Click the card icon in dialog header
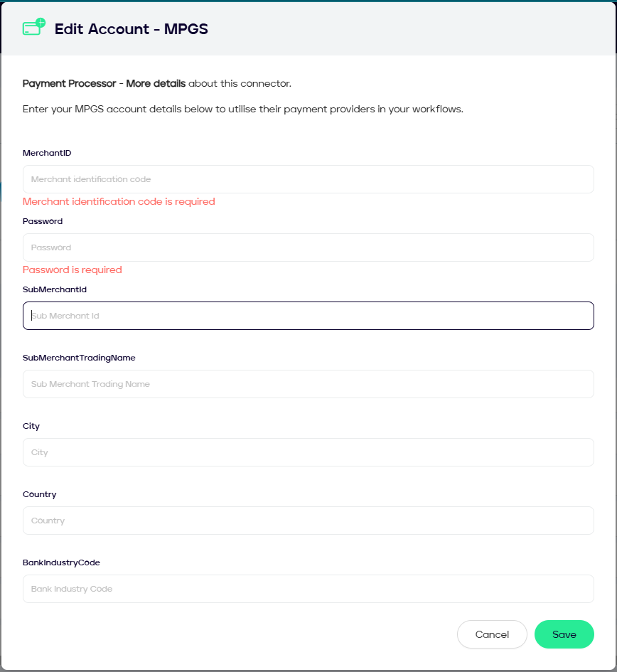617x672 pixels. click(33, 28)
